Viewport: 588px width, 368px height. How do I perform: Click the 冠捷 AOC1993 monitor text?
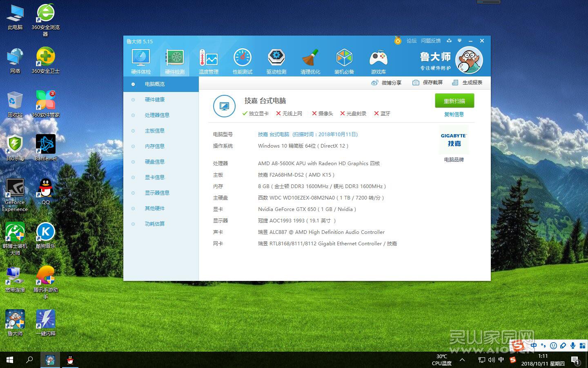(297, 221)
